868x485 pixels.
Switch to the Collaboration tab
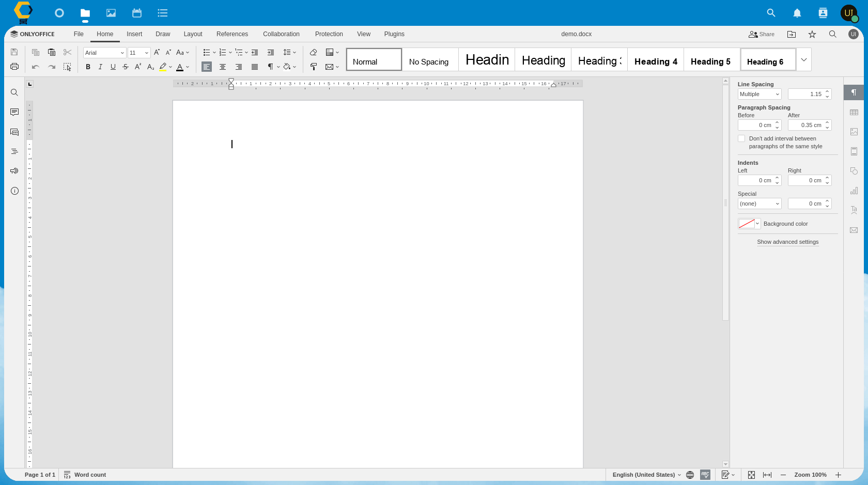click(x=281, y=34)
